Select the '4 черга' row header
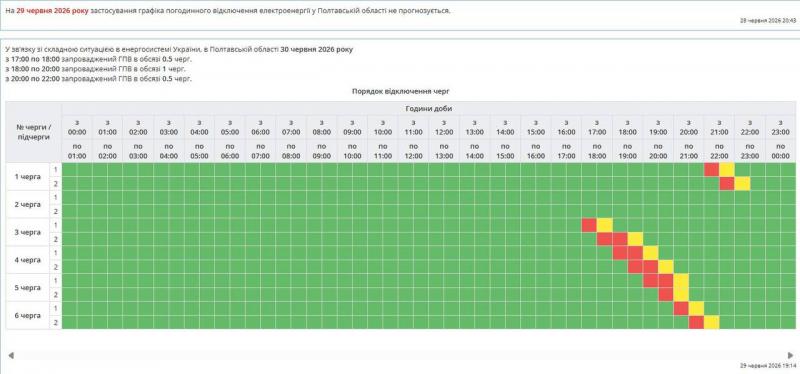Viewport: 800px width, 374px height. pyautogui.click(x=28, y=260)
